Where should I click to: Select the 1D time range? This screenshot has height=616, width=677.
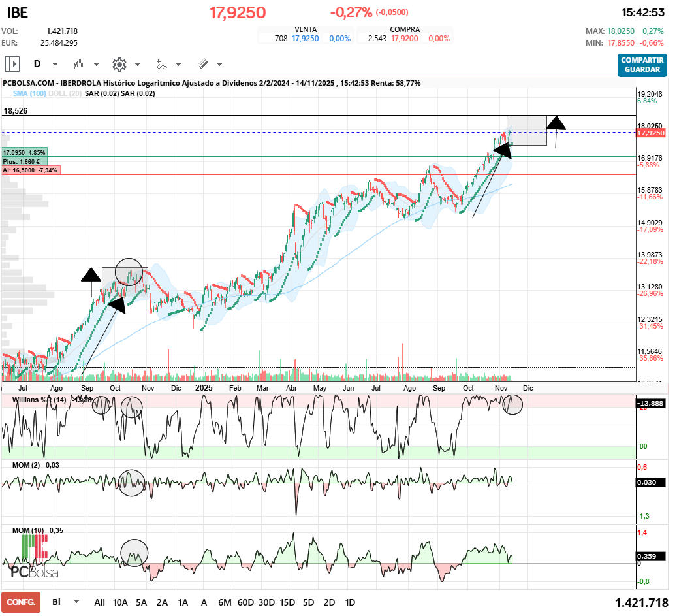(350, 602)
